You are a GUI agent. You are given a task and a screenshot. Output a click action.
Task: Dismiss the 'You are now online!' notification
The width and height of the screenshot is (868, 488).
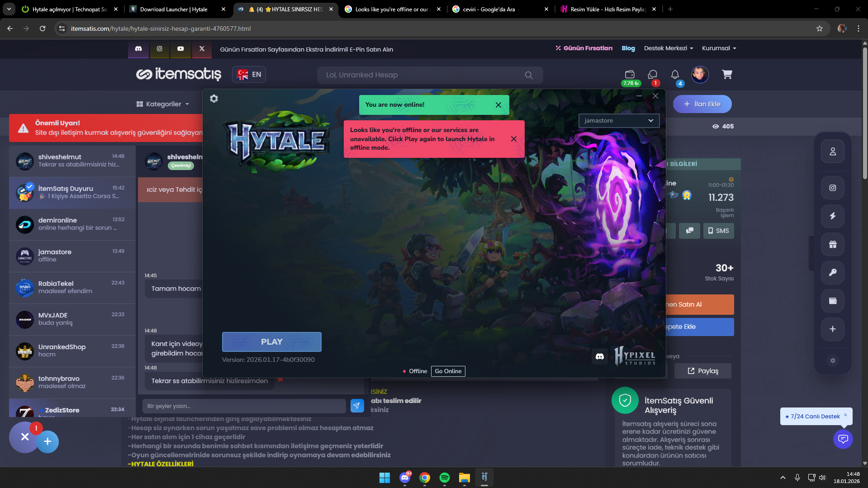(498, 105)
